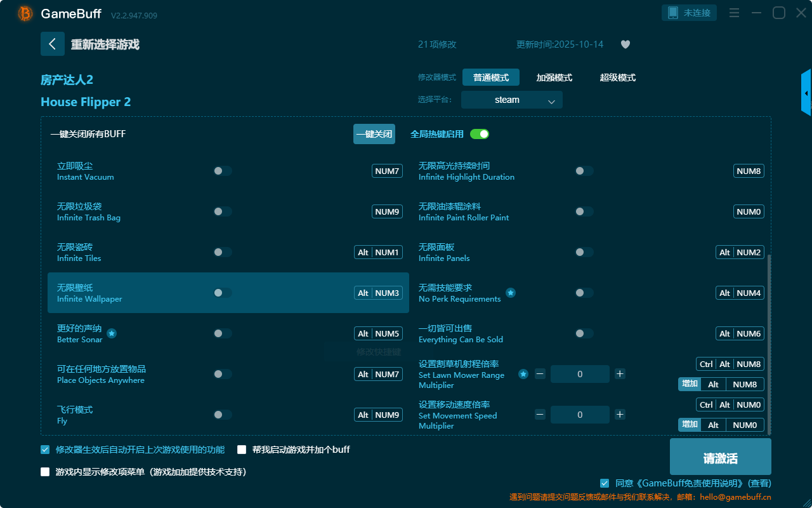Click the 一键关闭 disable-all button
Image resolution: width=812 pixels, height=508 pixels.
pos(374,134)
